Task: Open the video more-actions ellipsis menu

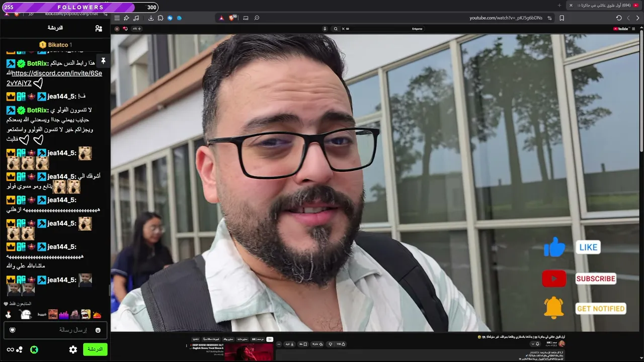Action: 279,344
